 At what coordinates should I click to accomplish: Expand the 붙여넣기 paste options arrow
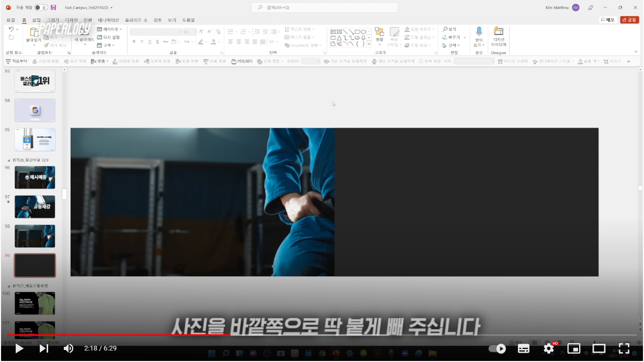click(34, 44)
